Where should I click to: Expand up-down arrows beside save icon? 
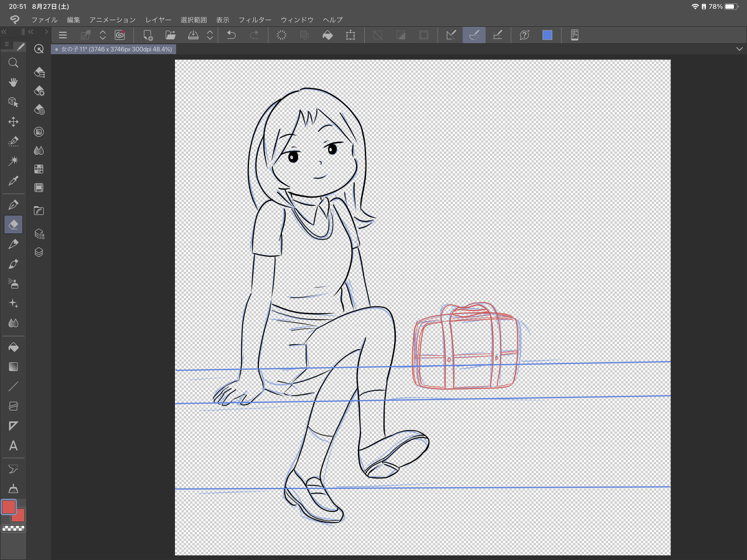tap(210, 35)
